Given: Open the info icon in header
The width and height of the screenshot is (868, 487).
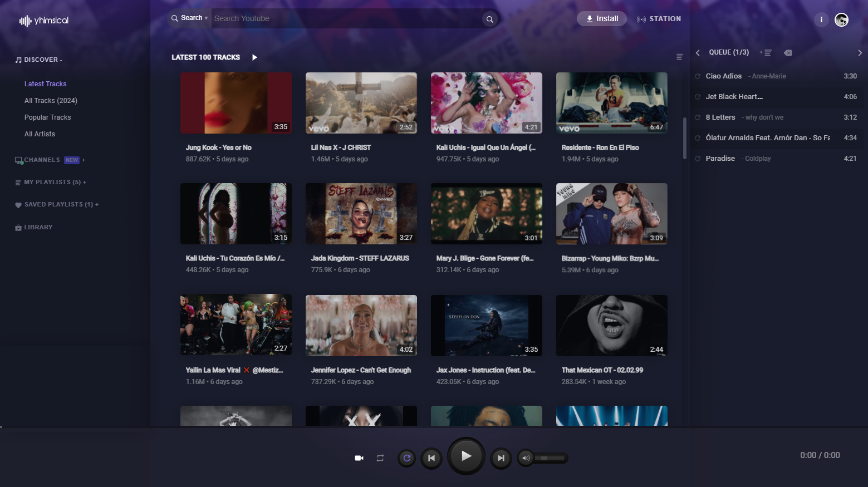Looking at the screenshot, I should (821, 19).
